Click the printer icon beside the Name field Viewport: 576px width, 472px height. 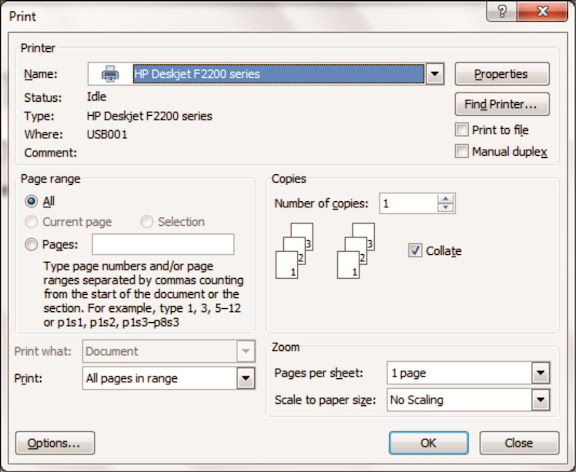[x=110, y=74]
